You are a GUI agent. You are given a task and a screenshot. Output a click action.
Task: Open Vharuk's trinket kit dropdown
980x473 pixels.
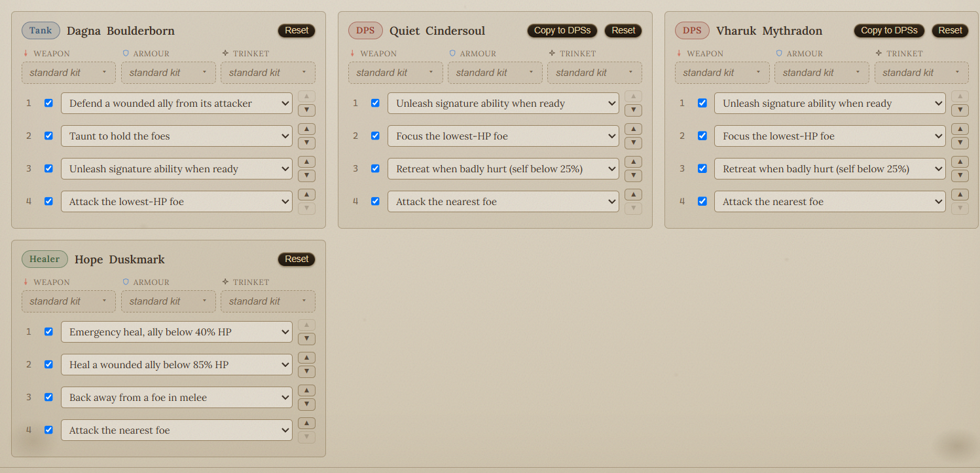(x=922, y=73)
